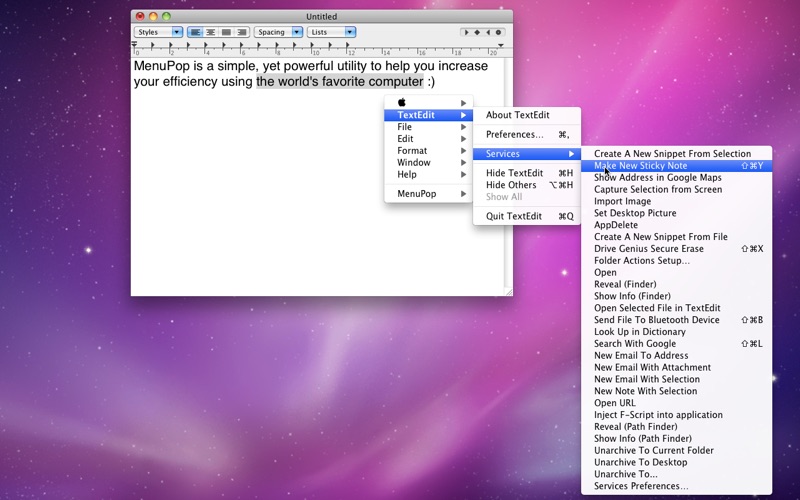
Task: Choose Make New Sticky Note service
Action: [677, 165]
